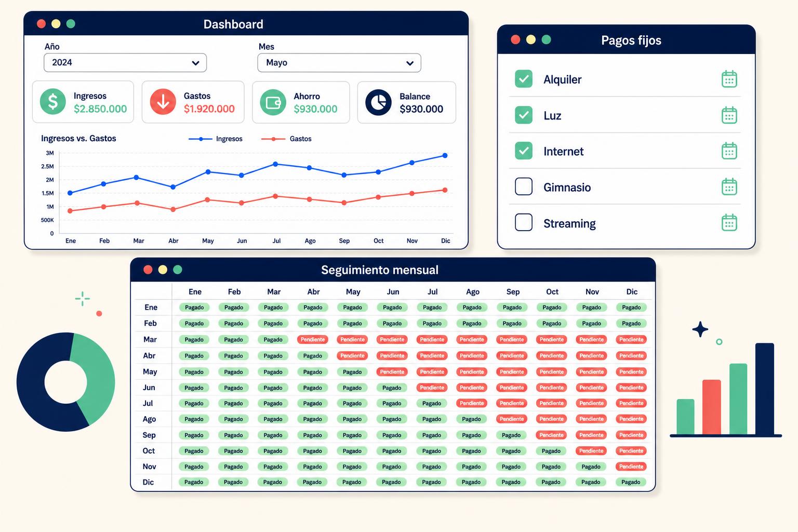Select the Ahorro summary card
This screenshot has width=798, height=532.
click(301, 102)
